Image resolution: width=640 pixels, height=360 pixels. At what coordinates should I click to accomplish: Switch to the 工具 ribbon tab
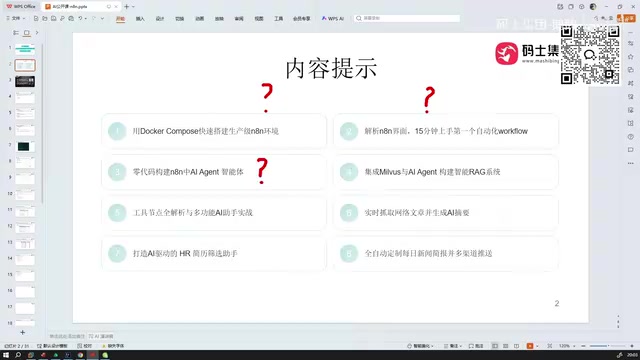tap(278, 19)
